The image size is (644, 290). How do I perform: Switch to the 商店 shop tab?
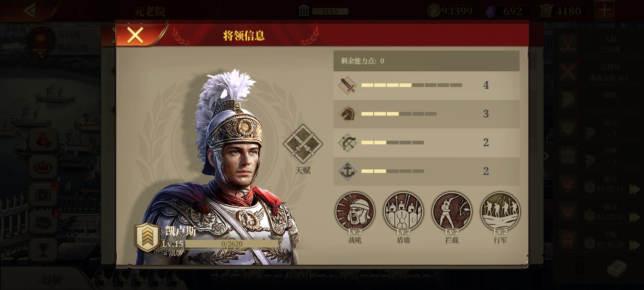coord(397,275)
